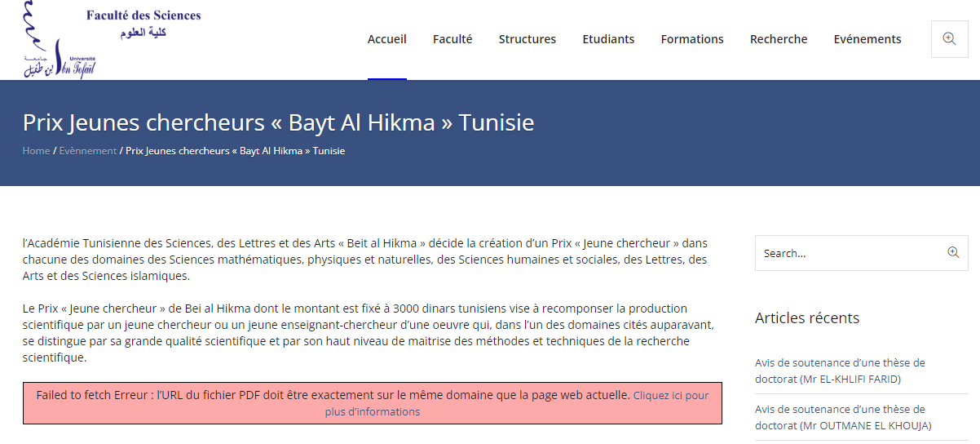
Task: Click the 'Failed to fetch Erreur' message
Action: [373, 403]
